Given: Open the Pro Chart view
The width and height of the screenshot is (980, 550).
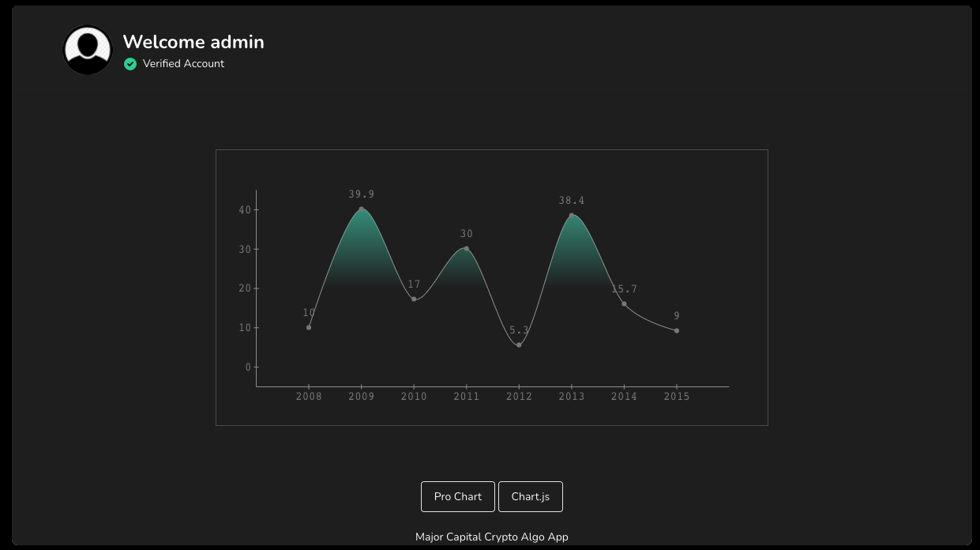Looking at the screenshot, I should point(457,496).
